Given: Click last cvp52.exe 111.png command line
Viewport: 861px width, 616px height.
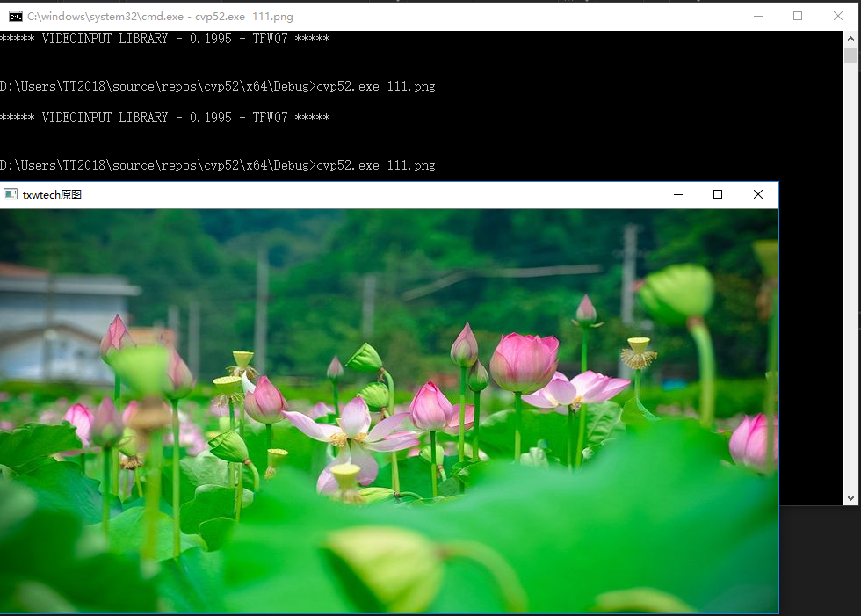Looking at the screenshot, I should coord(218,165).
